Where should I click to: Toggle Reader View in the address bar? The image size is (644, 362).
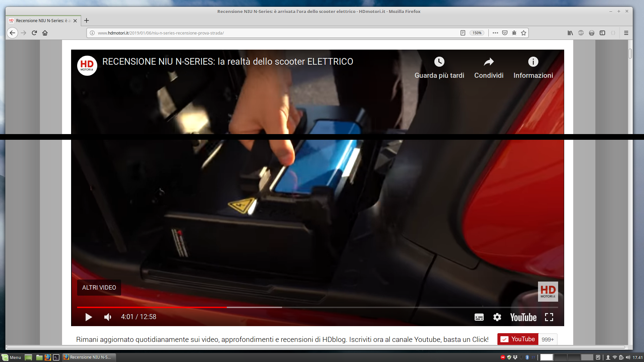463,33
